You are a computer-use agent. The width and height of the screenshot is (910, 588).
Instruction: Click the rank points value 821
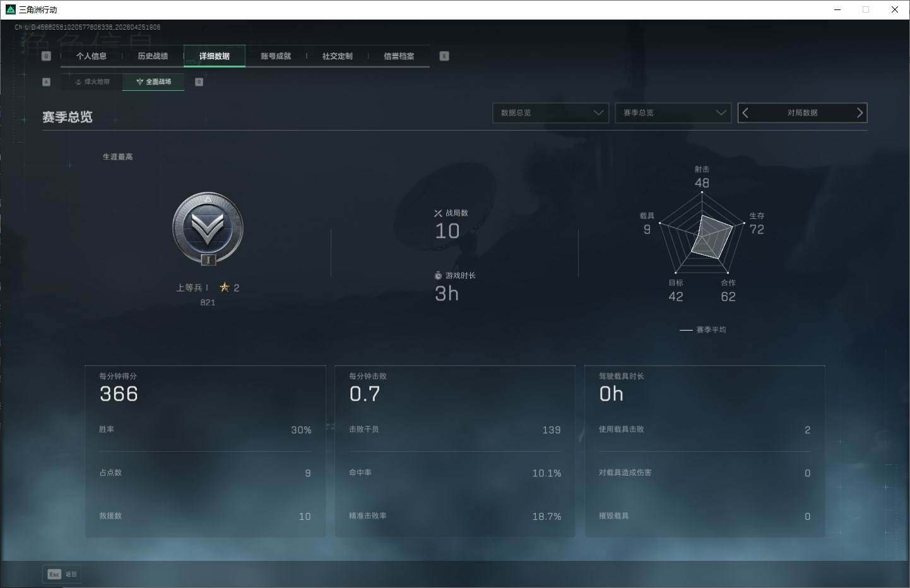coord(208,303)
